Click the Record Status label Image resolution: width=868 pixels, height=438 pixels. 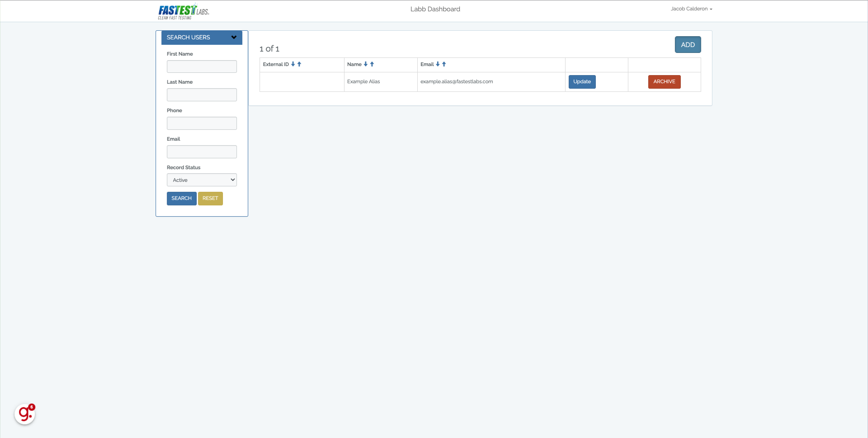(184, 167)
